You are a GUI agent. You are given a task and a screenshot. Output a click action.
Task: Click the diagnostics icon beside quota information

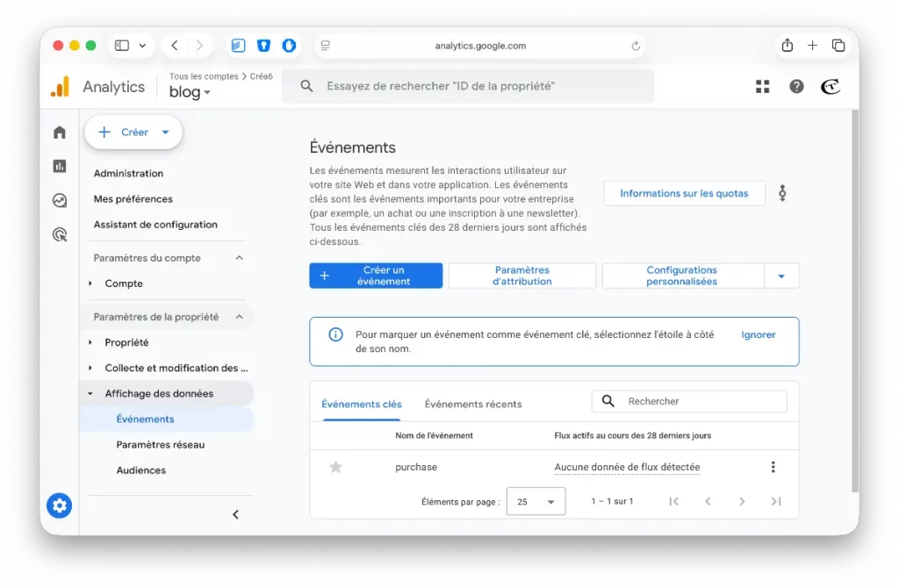[782, 193]
